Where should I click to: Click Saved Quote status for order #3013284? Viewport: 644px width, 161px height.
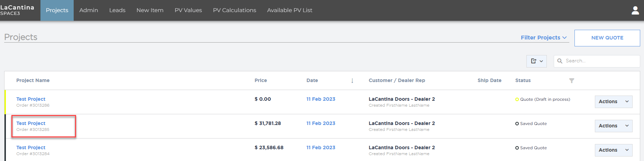(x=531, y=148)
